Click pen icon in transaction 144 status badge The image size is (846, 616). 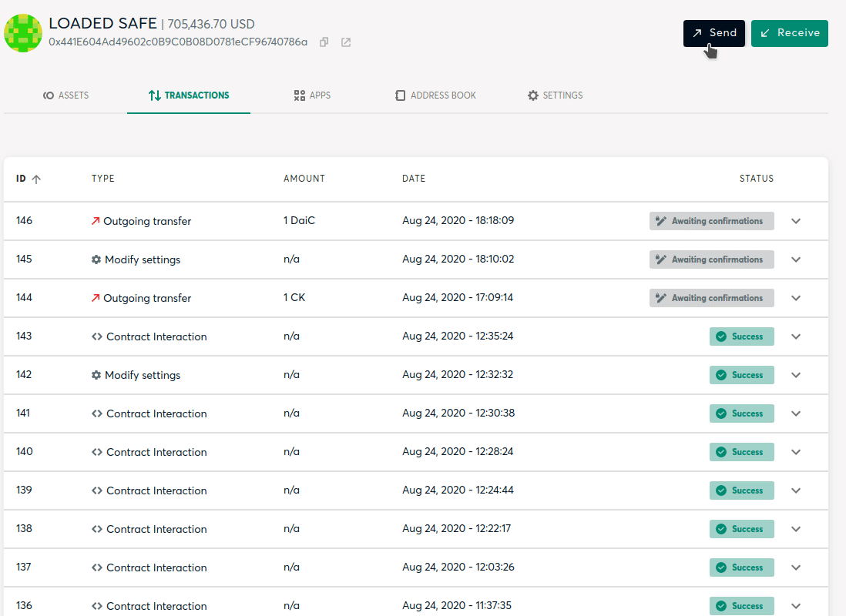tap(660, 298)
